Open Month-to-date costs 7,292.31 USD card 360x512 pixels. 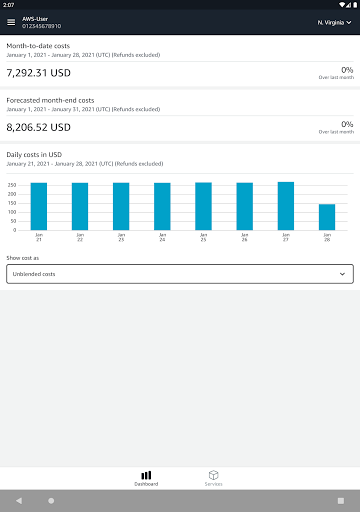[x=180, y=61]
